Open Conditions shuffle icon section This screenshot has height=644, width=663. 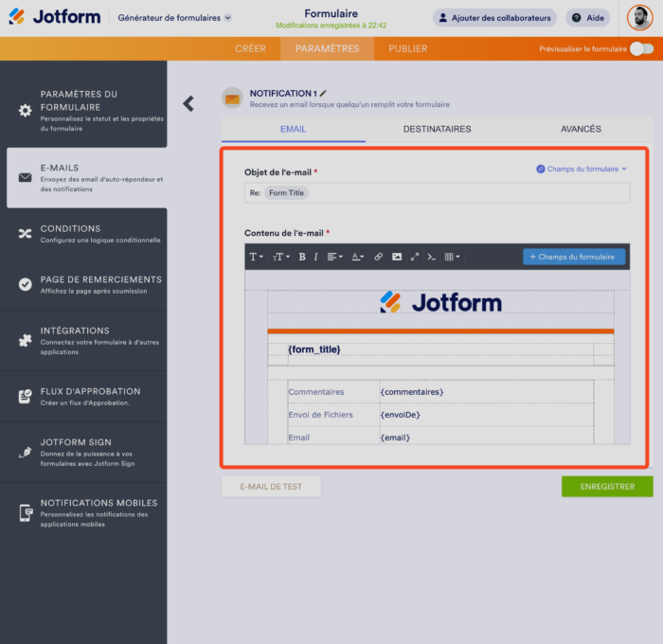coord(25,233)
